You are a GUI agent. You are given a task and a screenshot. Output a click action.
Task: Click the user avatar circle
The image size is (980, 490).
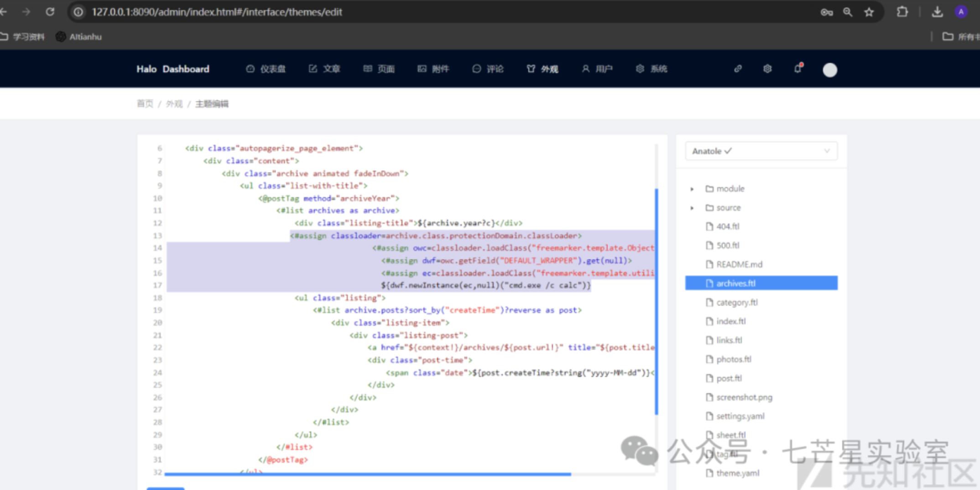point(829,70)
